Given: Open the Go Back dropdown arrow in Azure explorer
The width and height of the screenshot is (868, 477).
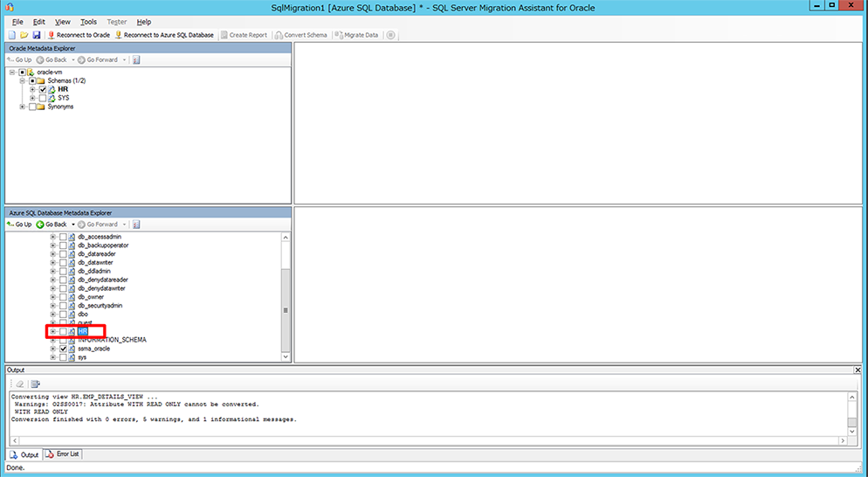Looking at the screenshot, I should [73, 225].
